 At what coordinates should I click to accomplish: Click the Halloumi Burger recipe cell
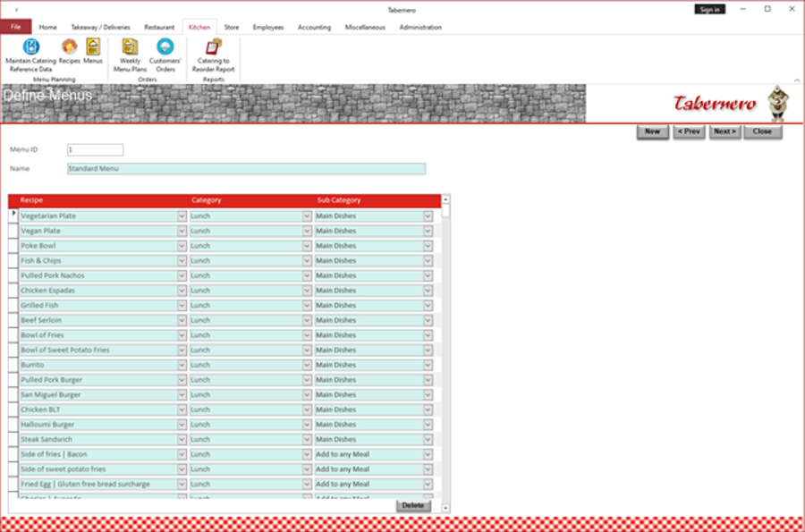click(x=99, y=425)
